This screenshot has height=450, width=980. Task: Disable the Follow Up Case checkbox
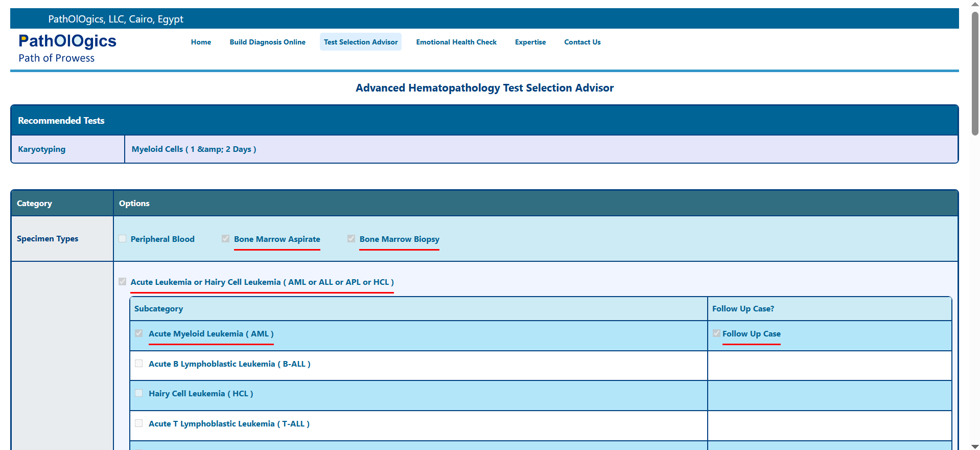[x=717, y=333]
